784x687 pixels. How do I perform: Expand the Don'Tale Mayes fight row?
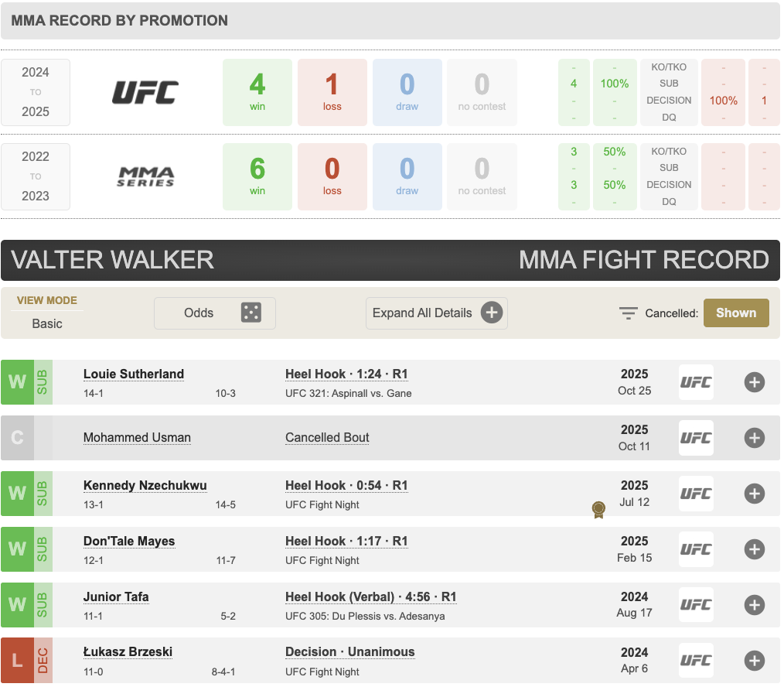click(x=754, y=549)
